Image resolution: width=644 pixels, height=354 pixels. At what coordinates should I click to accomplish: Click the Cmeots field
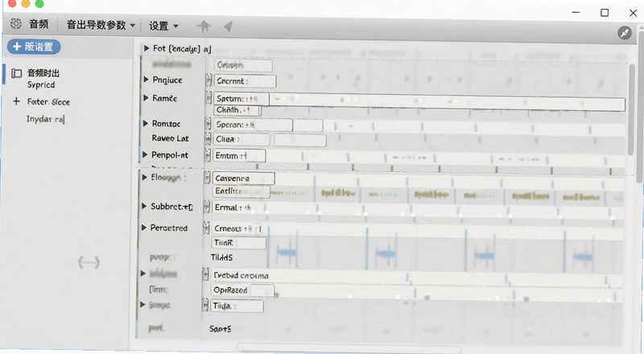point(237,228)
